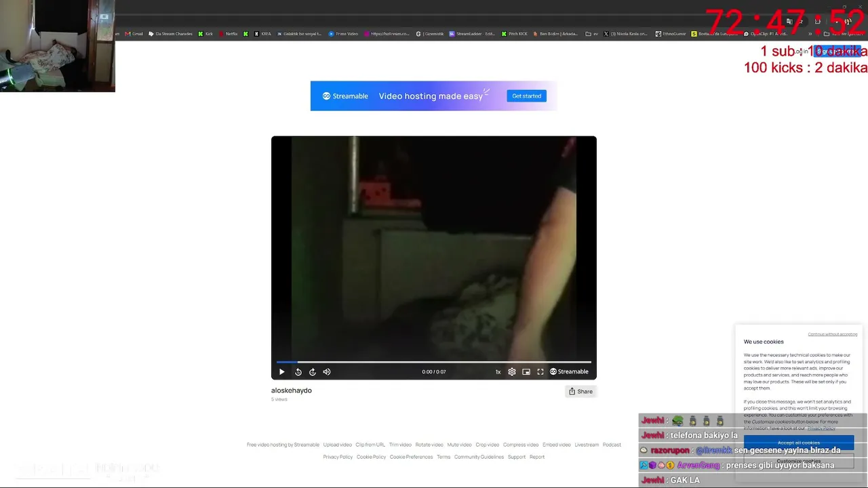Play the Streamable video
868x488 pixels.
pos(282,371)
